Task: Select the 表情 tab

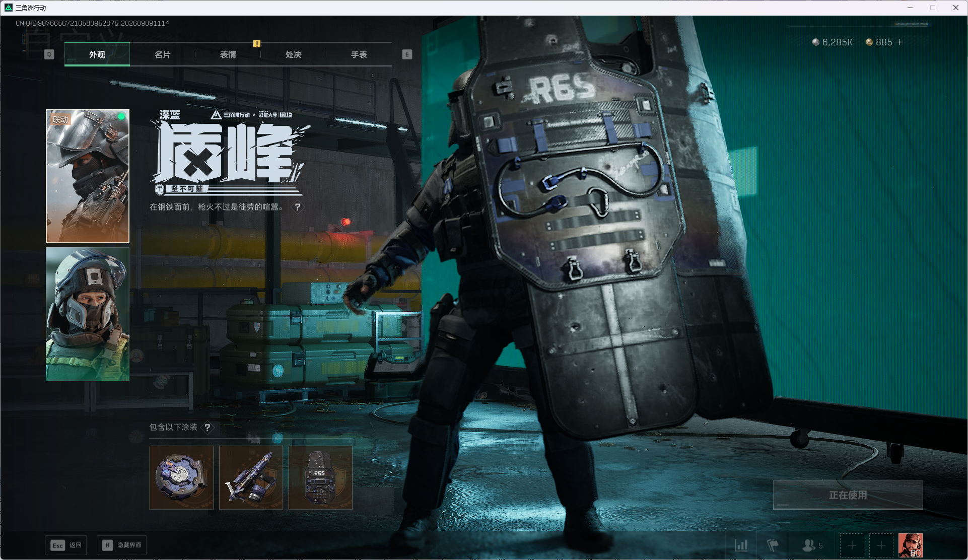Action: click(x=228, y=54)
